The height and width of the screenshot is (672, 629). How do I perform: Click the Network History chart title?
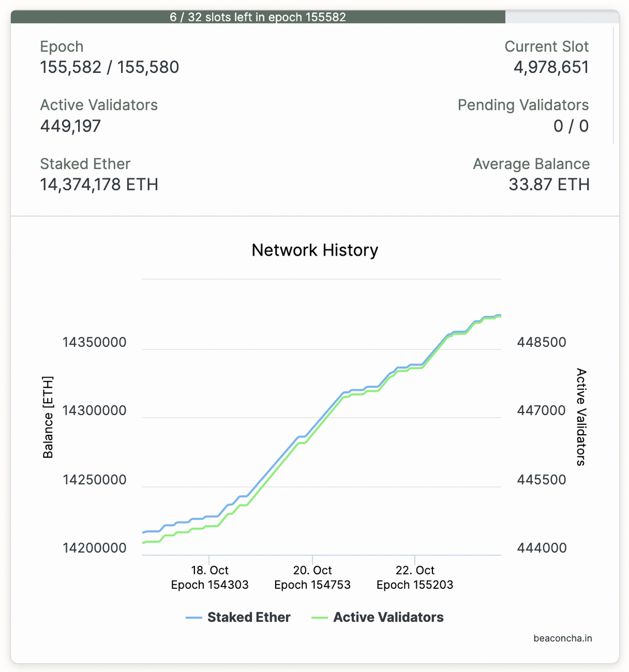click(x=314, y=250)
